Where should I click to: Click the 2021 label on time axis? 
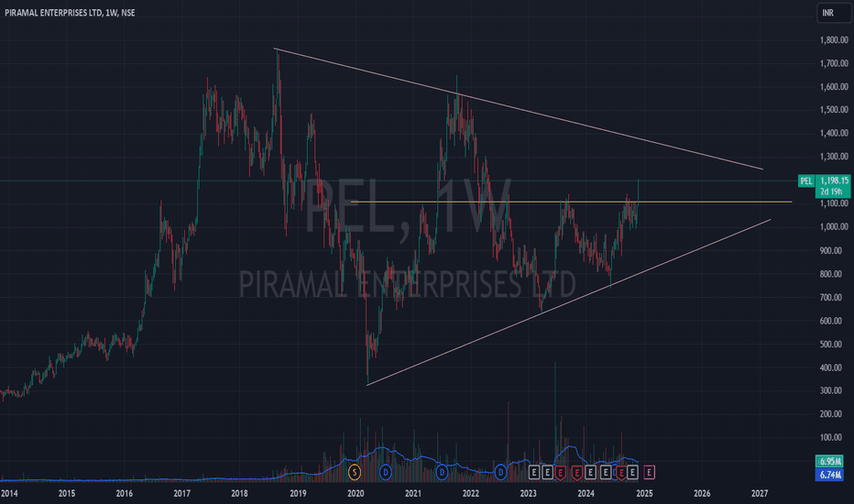(x=413, y=494)
